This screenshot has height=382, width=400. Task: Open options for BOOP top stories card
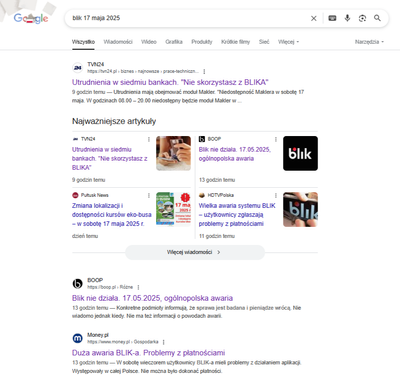276,139
